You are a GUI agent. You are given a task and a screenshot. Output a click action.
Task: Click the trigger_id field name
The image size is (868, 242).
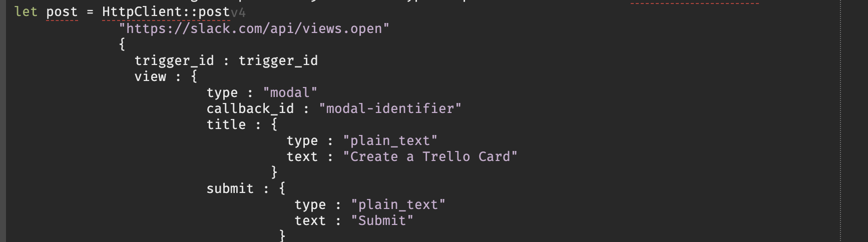click(174, 60)
